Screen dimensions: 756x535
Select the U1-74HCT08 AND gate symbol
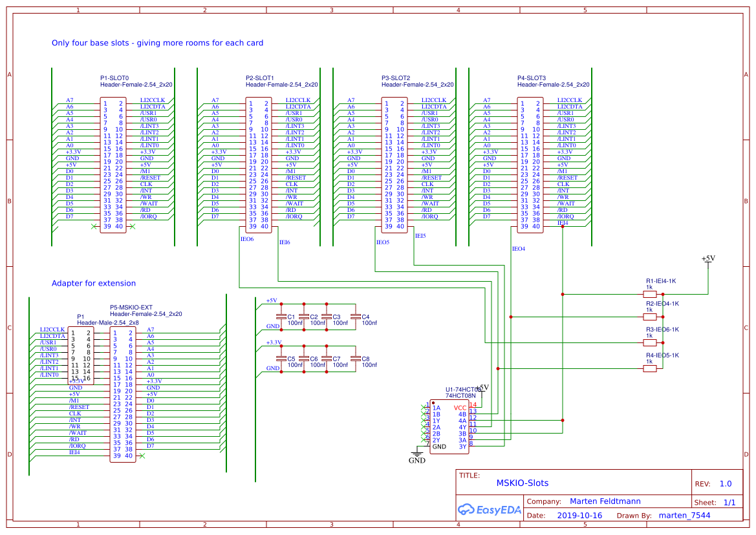click(x=449, y=426)
